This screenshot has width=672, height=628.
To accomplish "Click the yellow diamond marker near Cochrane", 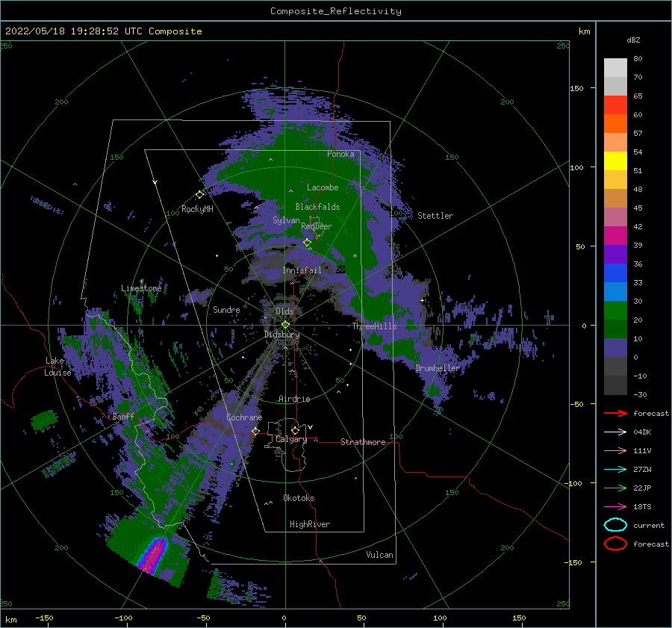I will click(x=255, y=431).
